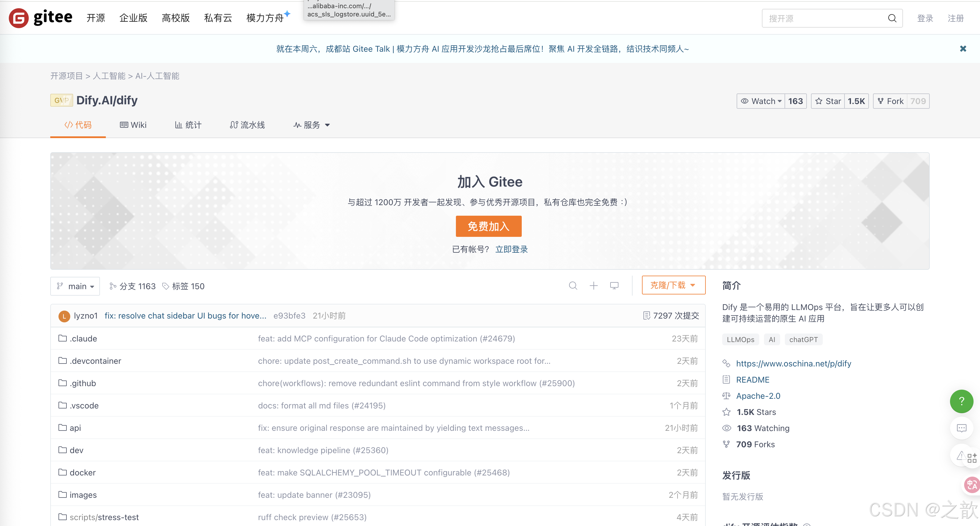Click the AI topic tag
Screen dimensions: 980x526
point(772,340)
